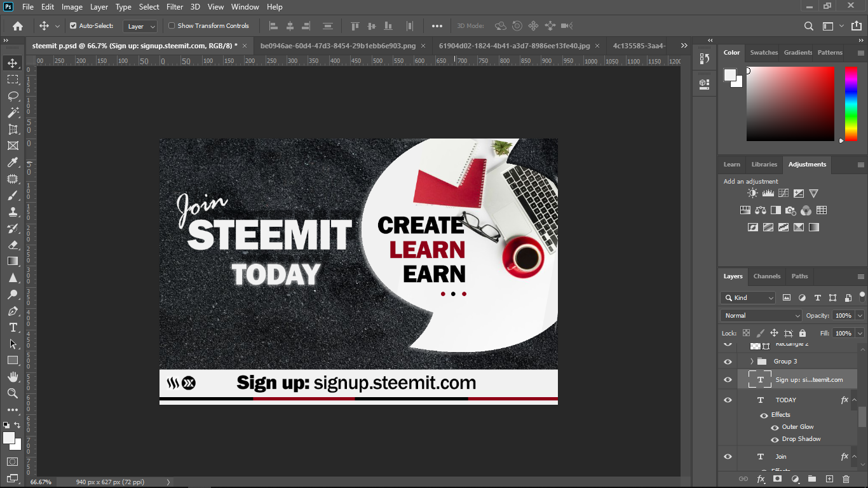Add a Levels adjustment

click(768, 193)
